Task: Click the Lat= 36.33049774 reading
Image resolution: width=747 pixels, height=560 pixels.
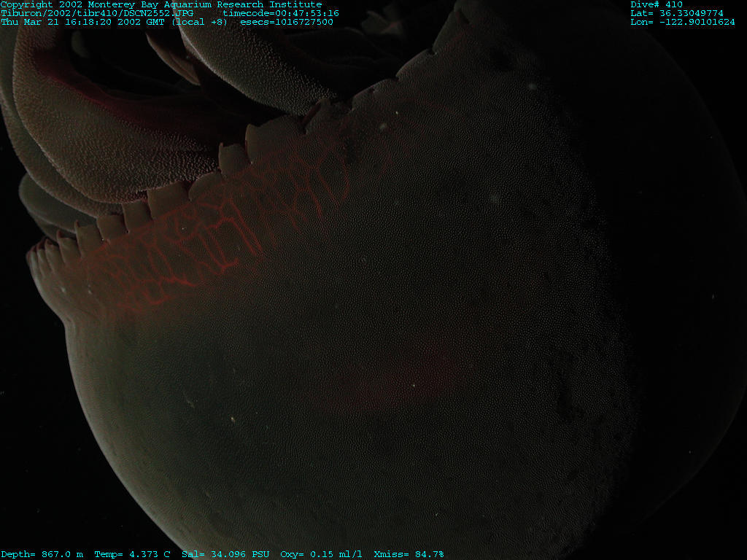Action: (x=677, y=13)
